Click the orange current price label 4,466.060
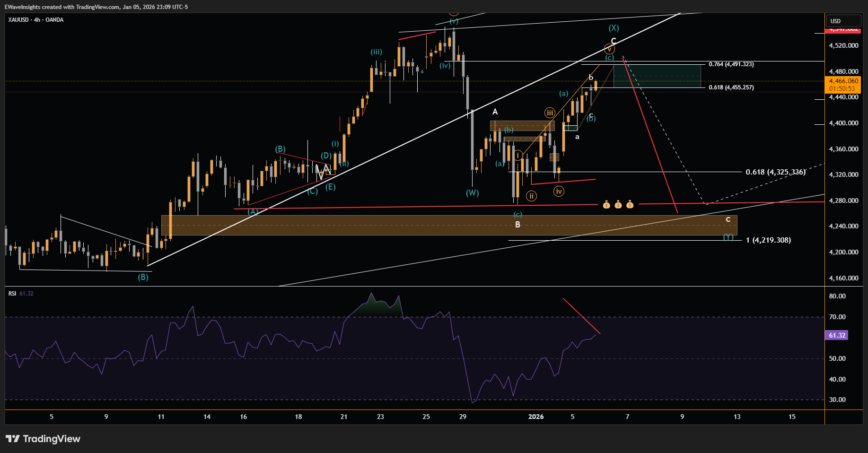Screen dimensions: 868x453 tap(843, 85)
